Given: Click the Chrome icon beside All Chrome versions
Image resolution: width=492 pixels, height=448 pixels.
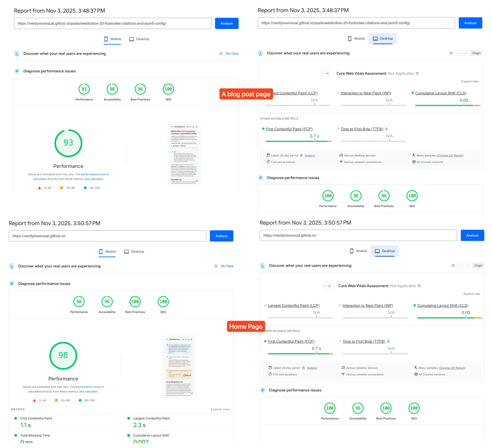Looking at the screenshot, I should click(414, 162).
